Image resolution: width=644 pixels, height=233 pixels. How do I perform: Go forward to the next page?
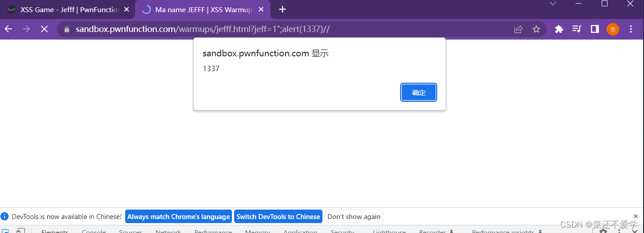[x=26, y=29]
